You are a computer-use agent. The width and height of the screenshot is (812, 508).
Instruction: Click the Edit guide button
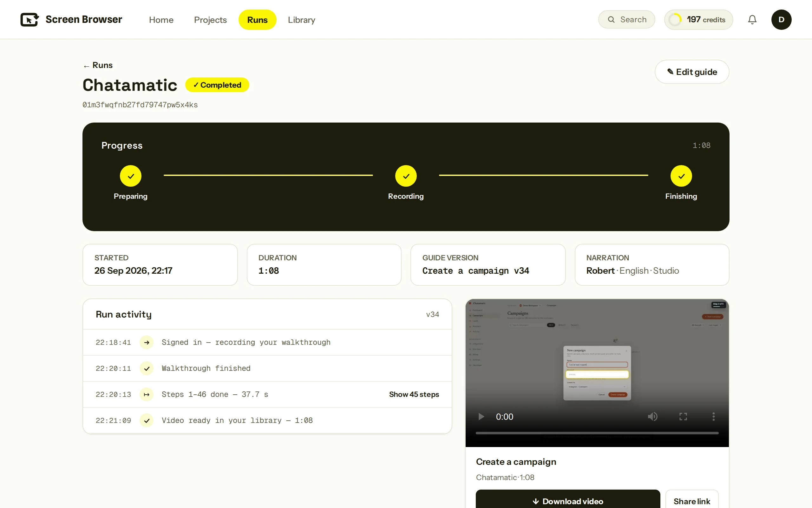(x=691, y=72)
